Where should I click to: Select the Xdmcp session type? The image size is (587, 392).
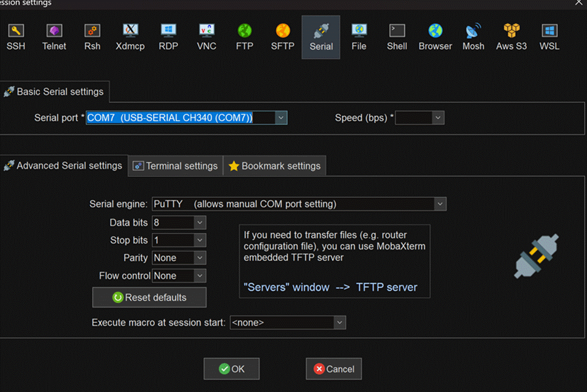click(x=130, y=37)
